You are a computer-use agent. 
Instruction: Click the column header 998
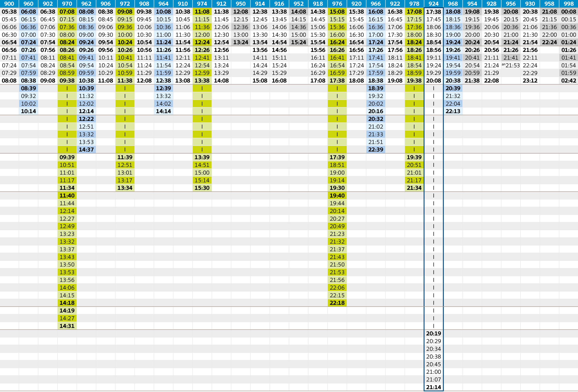tap(569, 4)
